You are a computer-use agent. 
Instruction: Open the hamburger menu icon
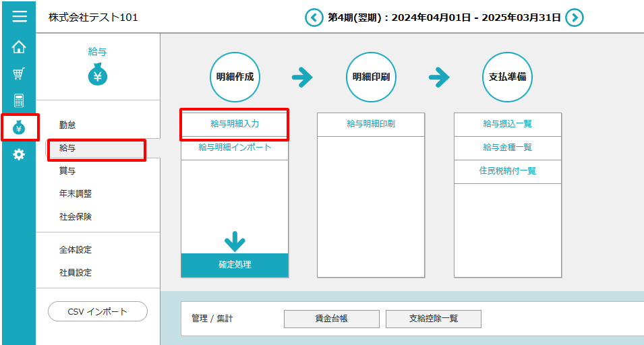[19, 16]
